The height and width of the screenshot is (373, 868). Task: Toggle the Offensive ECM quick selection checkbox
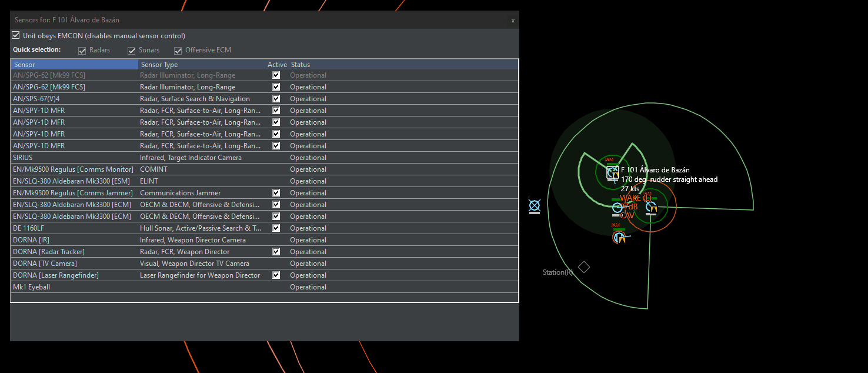tap(178, 51)
